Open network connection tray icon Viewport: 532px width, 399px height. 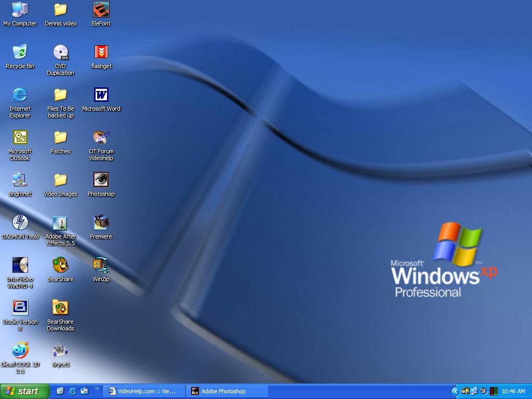[x=474, y=391]
